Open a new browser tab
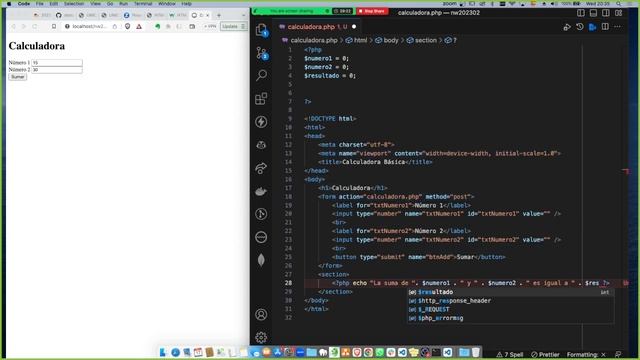 click(219, 15)
